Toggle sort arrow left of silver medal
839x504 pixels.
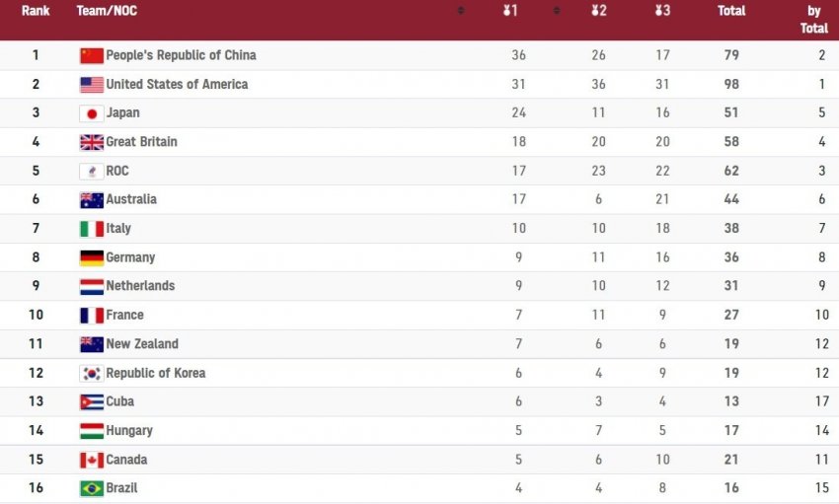point(557,11)
